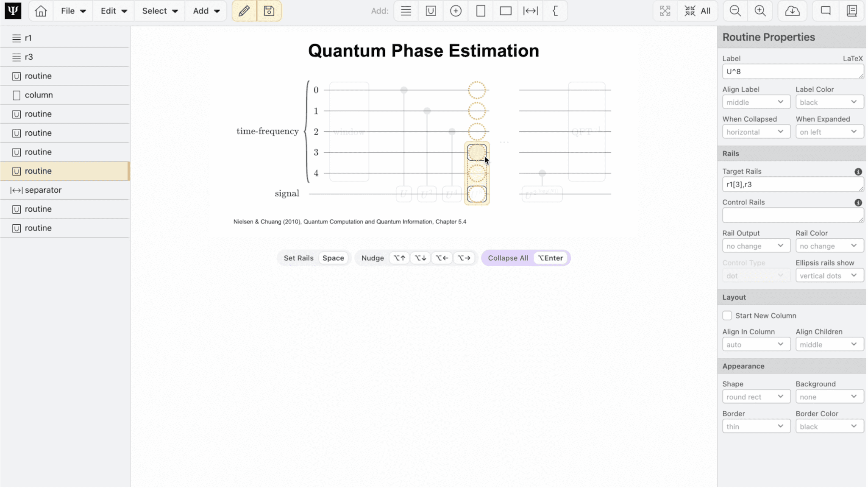Zoom in with the magnifier plus icon
This screenshot has height=488, width=868.
[x=760, y=11]
